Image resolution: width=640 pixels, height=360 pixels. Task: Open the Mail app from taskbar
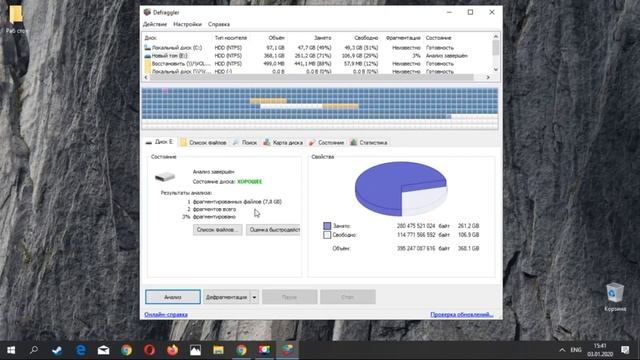pyautogui.click(x=103, y=350)
